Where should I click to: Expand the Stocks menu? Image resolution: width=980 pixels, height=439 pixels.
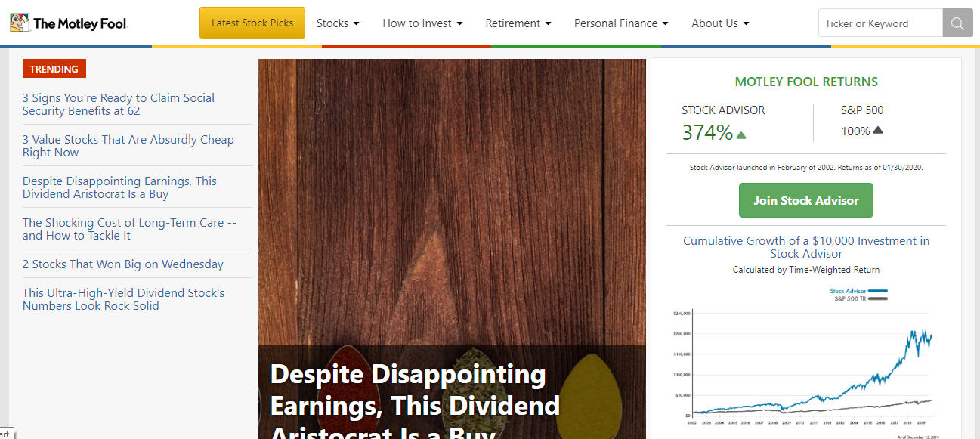pyautogui.click(x=338, y=23)
